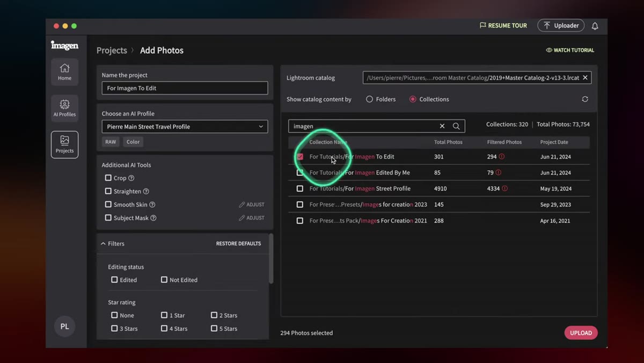Show help for Subject Mask

click(153, 218)
